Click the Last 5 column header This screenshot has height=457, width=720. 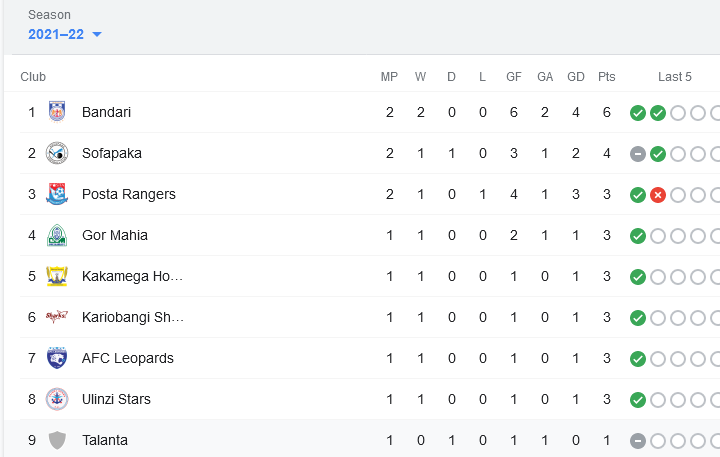[675, 77]
